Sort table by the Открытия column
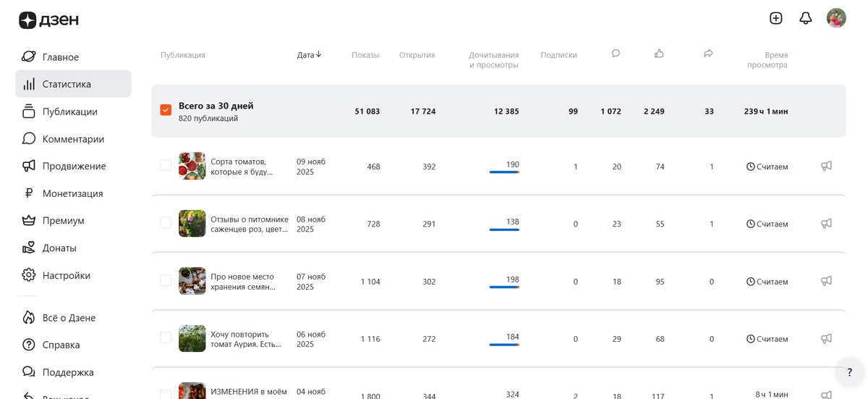Viewport: 868px width, 399px height. coord(417,55)
